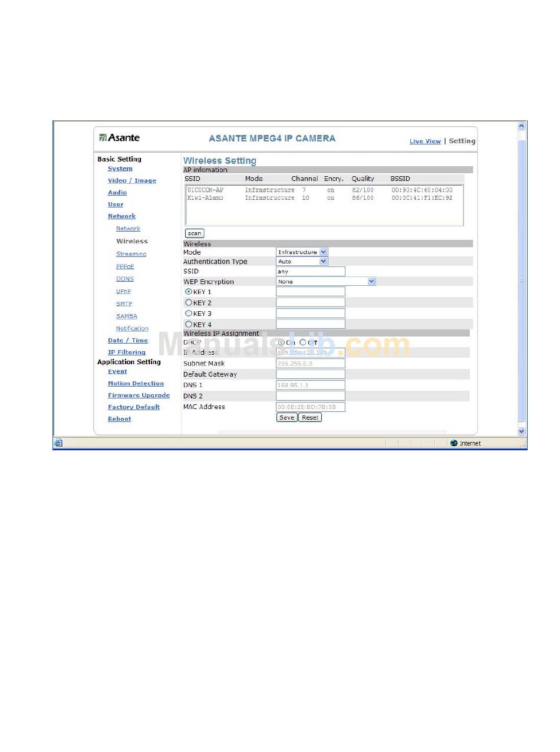Open SMTP settings link
The image size is (560, 752).
point(124,304)
